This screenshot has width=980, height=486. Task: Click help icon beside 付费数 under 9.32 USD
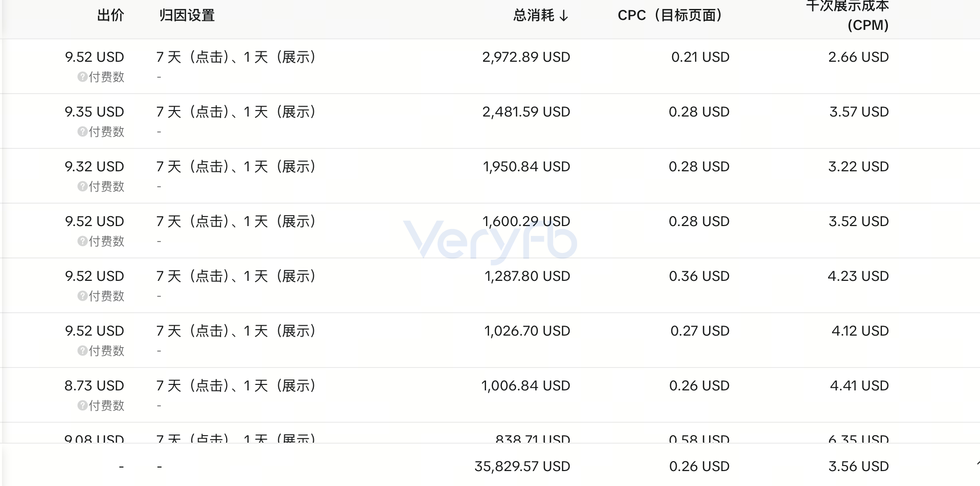(82, 187)
